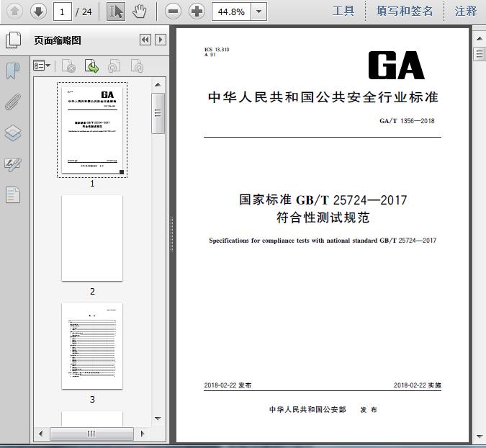This screenshot has height=448, width=486.
Task: Click the 注释 (Comment) panel link
Action: pos(466,11)
